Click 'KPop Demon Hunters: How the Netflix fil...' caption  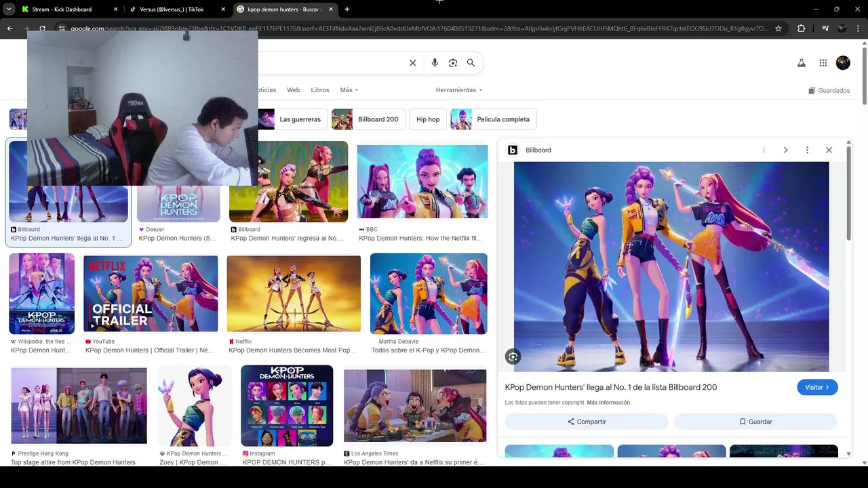coord(420,239)
